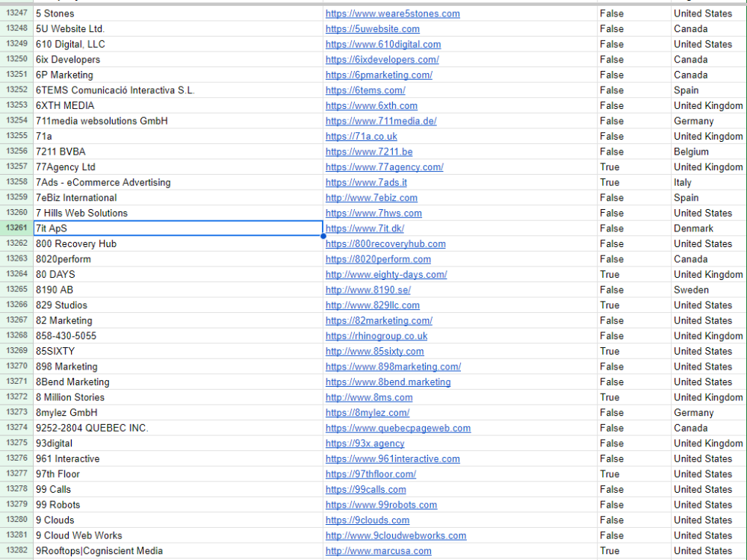Select the fill handle of cell 7it ApS
747x560 pixels.
point(323,236)
